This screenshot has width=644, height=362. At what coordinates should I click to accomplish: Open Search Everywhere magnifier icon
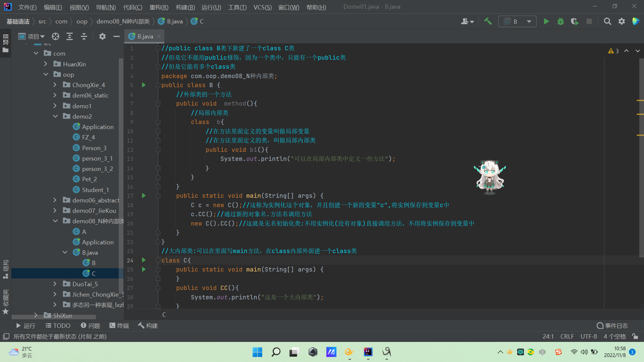tap(607, 21)
